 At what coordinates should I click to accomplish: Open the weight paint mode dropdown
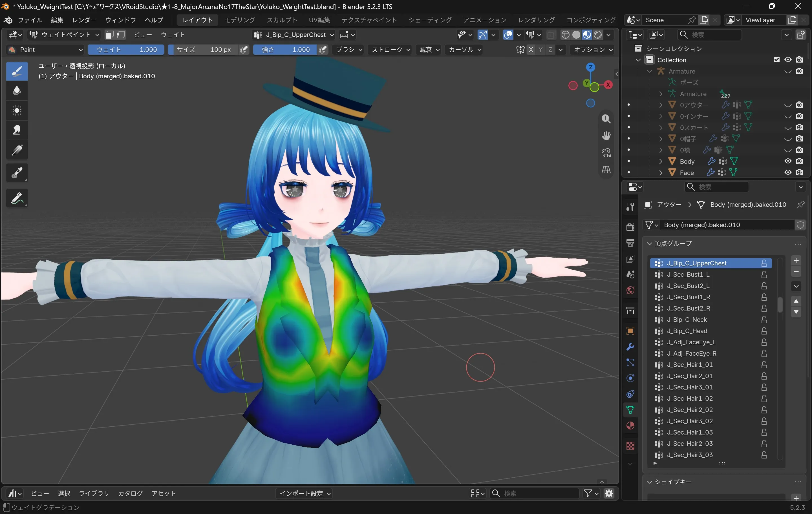coord(64,35)
